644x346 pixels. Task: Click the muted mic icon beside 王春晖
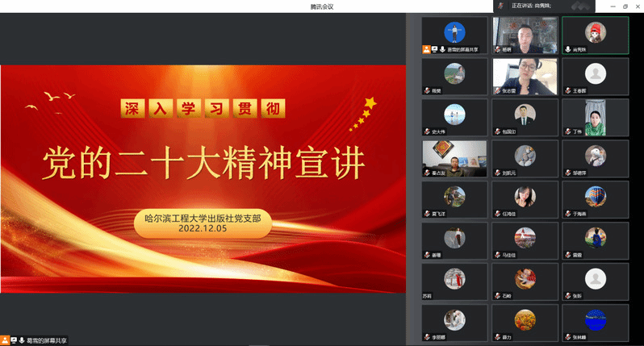567,91
